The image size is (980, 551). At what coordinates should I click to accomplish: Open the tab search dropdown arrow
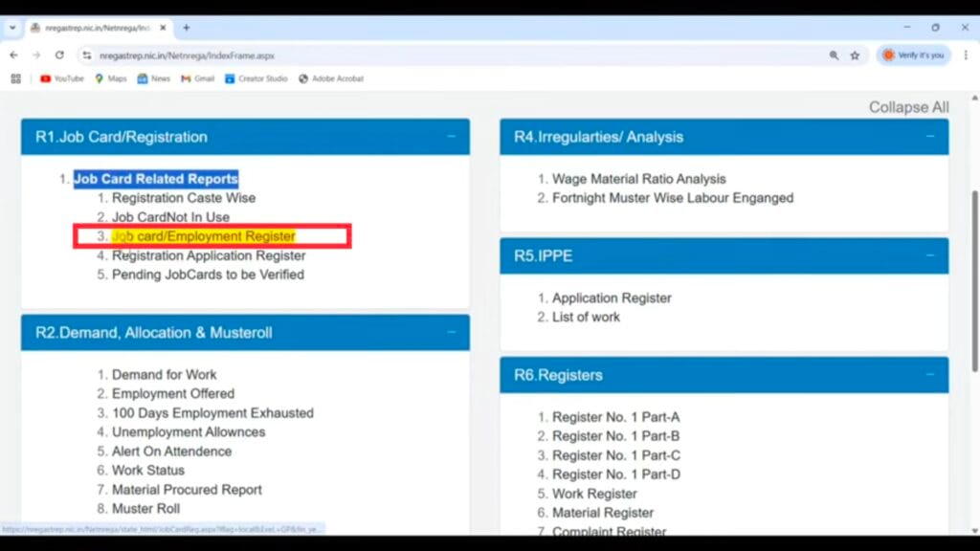coord(12,28)
